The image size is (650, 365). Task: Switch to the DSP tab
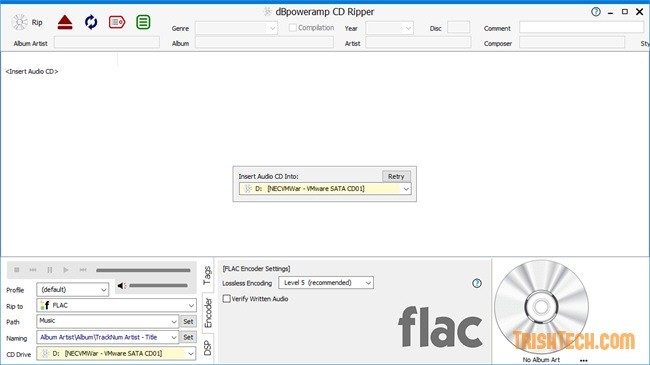[x=207, y=348]
